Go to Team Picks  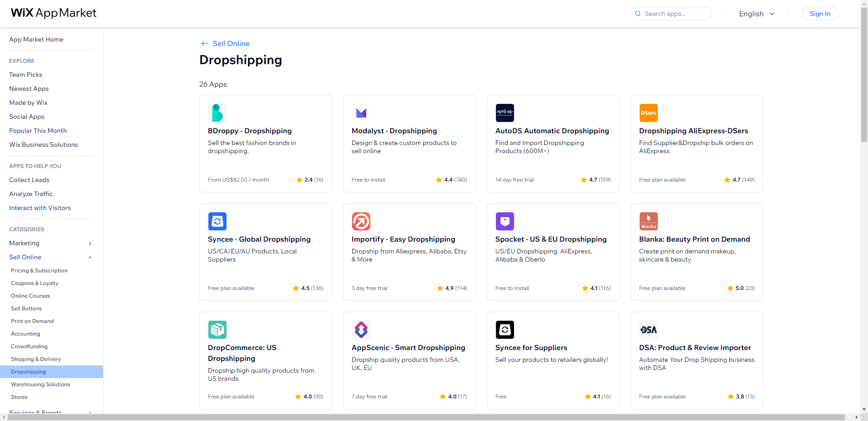tap(26, 75)
